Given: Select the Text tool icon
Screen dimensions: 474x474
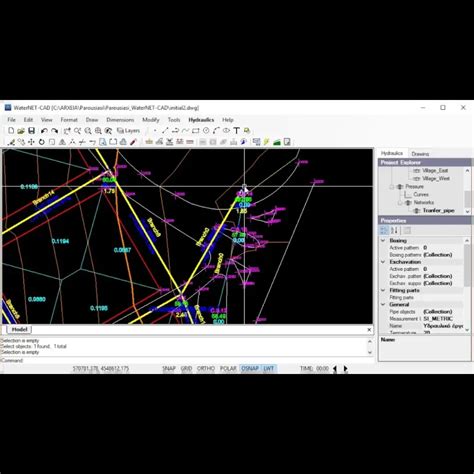Looking at the screenshot, I should (236, 131).
